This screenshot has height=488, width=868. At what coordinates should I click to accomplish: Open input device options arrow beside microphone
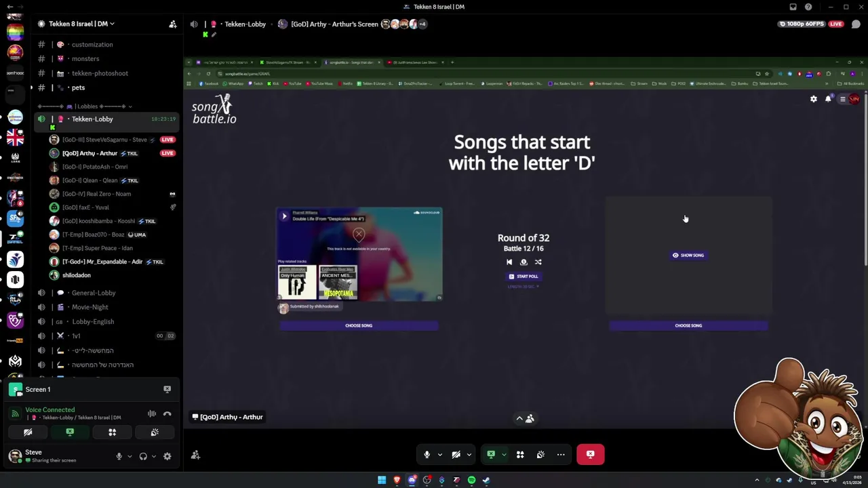coord(130,456)
